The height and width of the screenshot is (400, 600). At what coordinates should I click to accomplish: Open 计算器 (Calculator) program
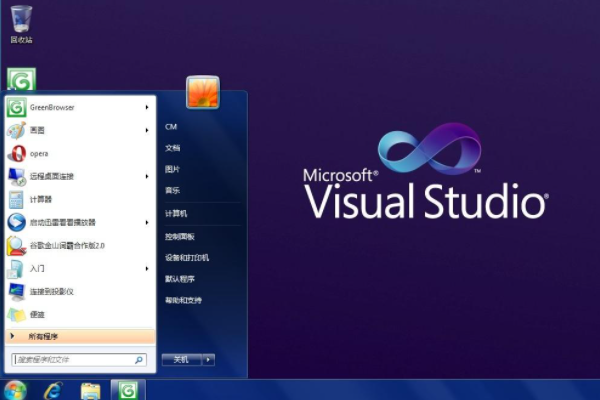click(40, 199)
